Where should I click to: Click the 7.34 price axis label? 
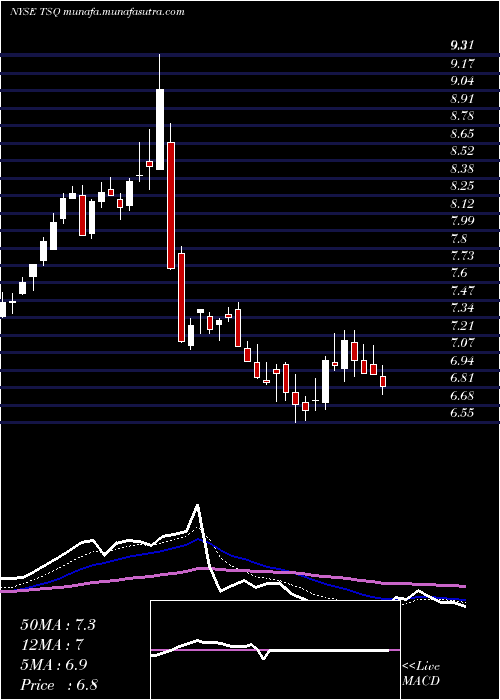(462, 308)
